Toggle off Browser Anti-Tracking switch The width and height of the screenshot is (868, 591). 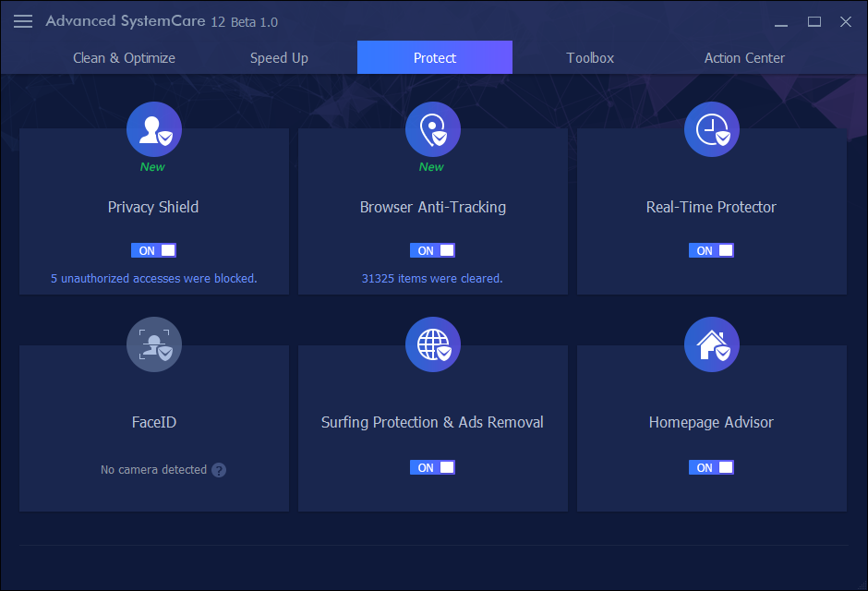click(433, 250)
